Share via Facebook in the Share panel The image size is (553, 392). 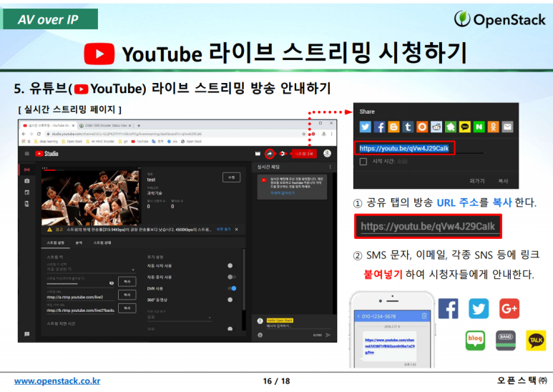(x=379, y=127)
